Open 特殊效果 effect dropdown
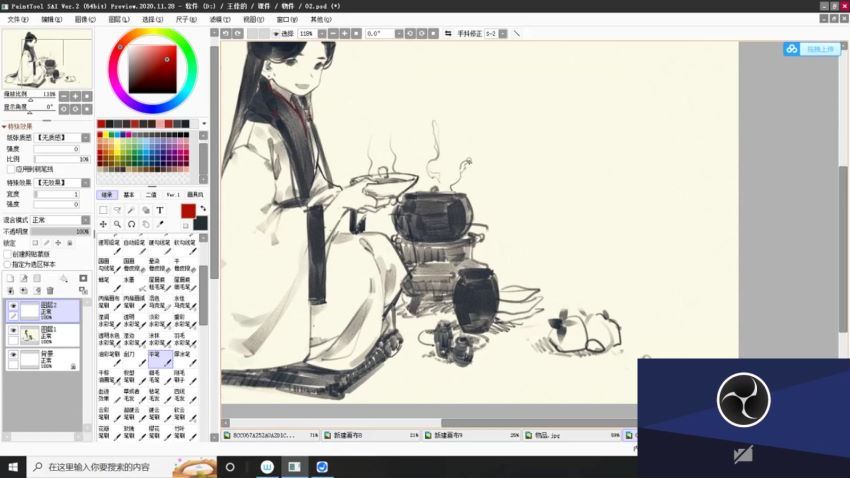Viewport: 850px width, 478px height. coord(86,183)
